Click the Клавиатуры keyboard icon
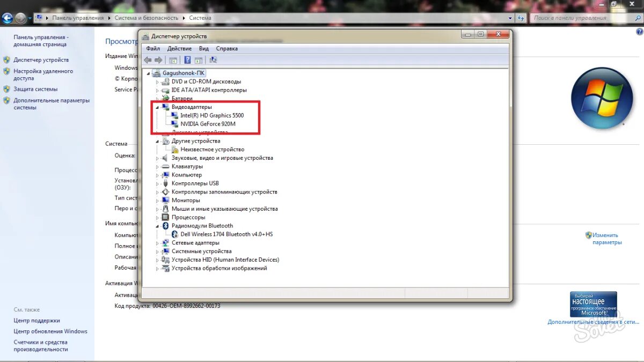This screenshot has width=644, height=362. click(x=165, y=167)
